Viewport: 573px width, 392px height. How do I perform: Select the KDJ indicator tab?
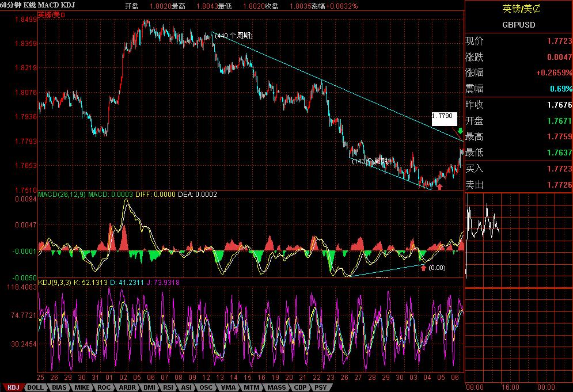pyautogui.click(x=13, y=388)
